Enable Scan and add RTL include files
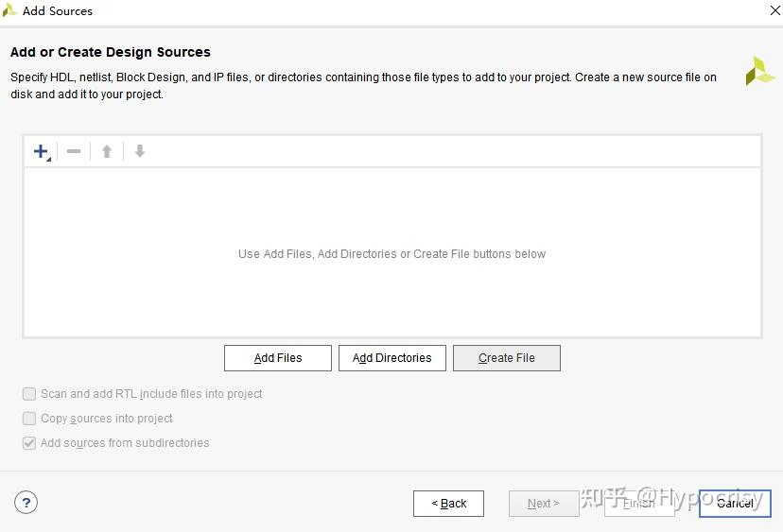This screenshot has width=783, height=532. tap(30, 394)
